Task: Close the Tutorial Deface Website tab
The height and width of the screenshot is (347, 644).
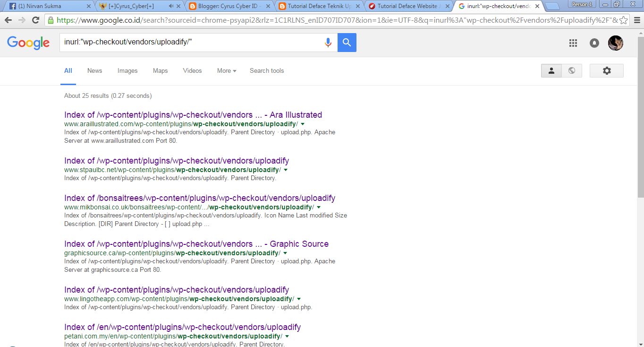Action: (x=447, y=6)
